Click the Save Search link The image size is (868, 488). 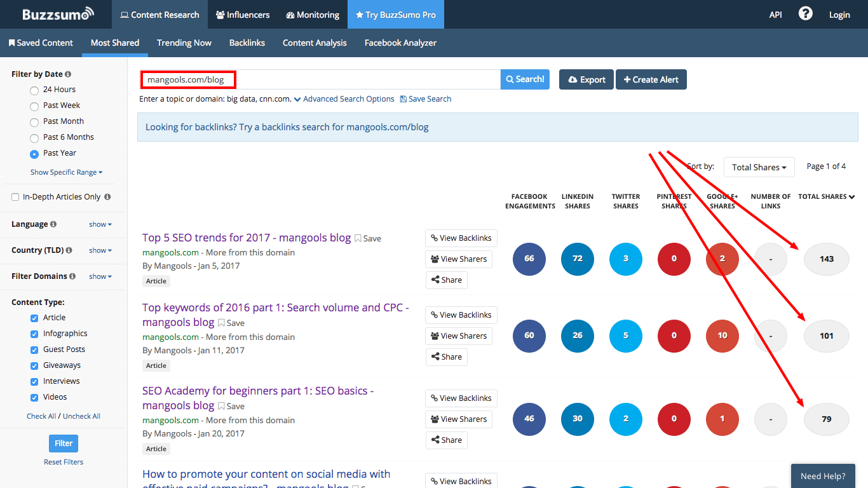coord(426,99)
